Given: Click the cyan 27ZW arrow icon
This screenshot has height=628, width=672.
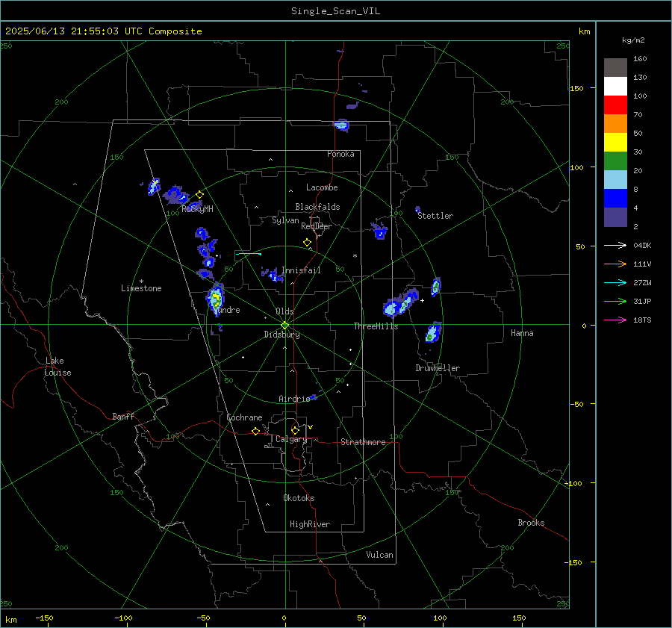Looking at the screenshot, I should coord(615,282).
